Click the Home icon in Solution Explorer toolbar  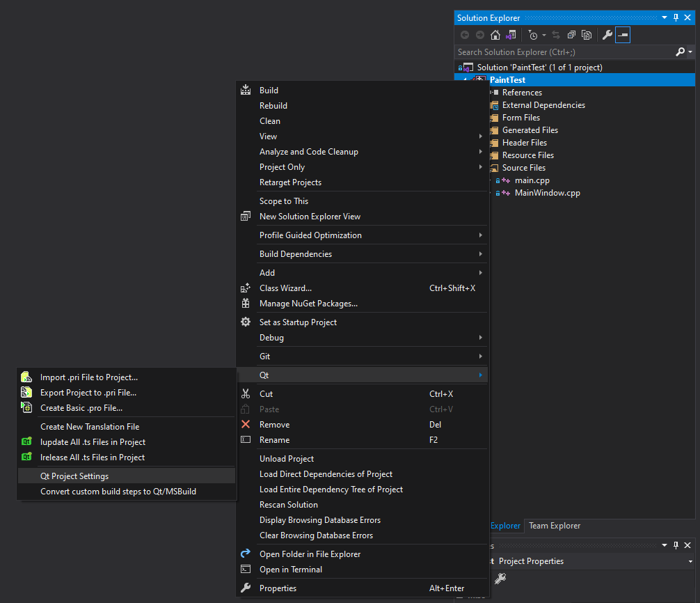[495, 35]
